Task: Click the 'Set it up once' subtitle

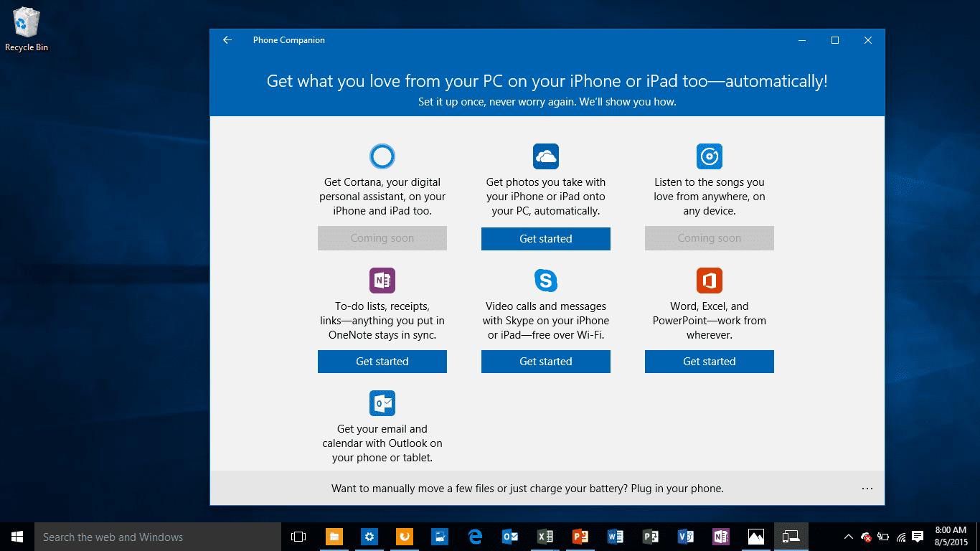Action: (x=547, y=102)
